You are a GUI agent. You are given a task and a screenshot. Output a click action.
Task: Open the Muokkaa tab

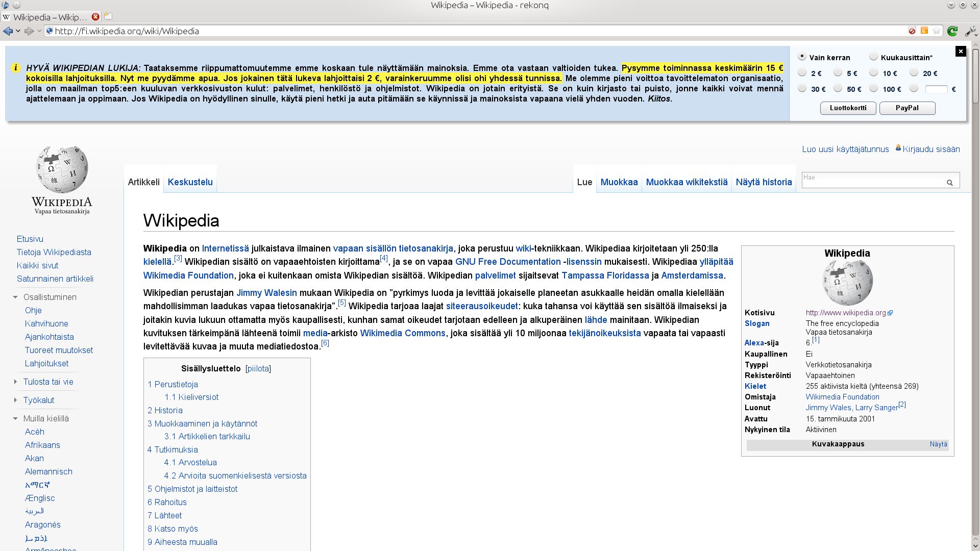point(619,182)
